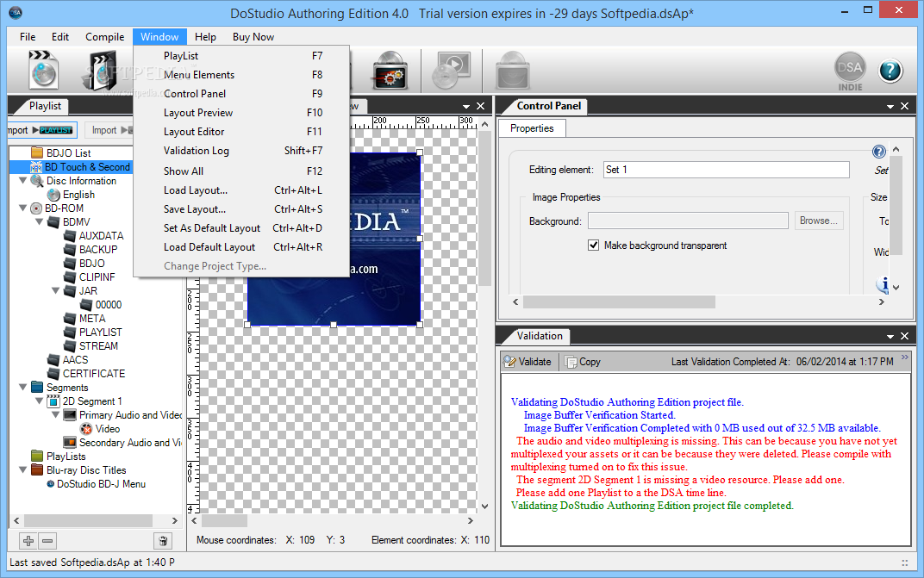Viewport: 924px width, 578px height.
Task: Click the info icon in Properties panel
Action: pyautogui.click(x=883, y=284)
